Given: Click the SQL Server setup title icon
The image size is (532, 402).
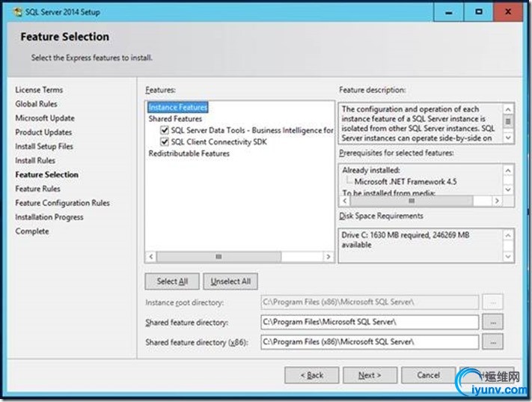Looking at the screenshot, I should 18,12.
